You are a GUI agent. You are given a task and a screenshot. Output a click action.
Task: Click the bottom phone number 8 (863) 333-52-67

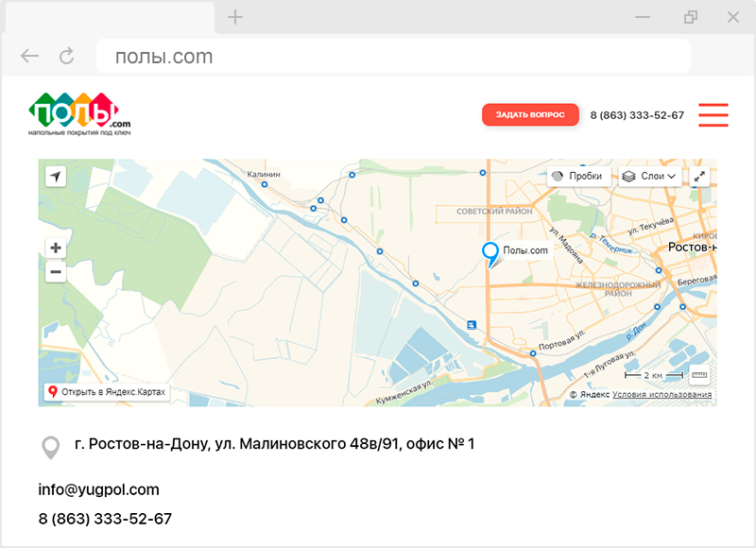pyautogui.click(x=105, y=519)
